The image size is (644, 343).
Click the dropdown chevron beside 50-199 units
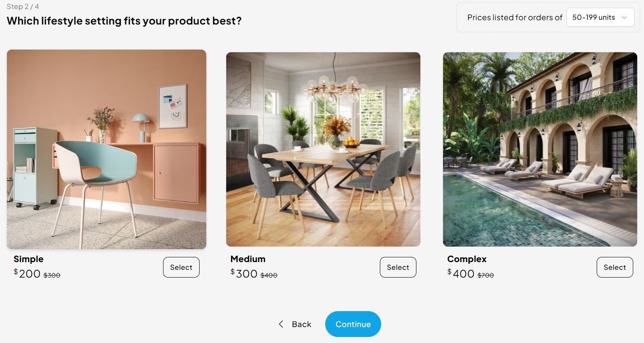[x=624, y=18]
